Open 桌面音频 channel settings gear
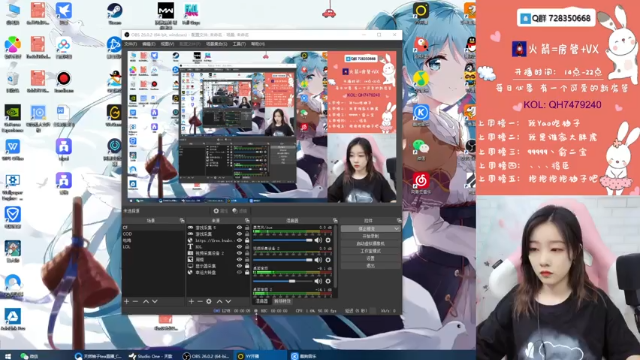This screenshot has width=640, height=360. tap(328, 281)
